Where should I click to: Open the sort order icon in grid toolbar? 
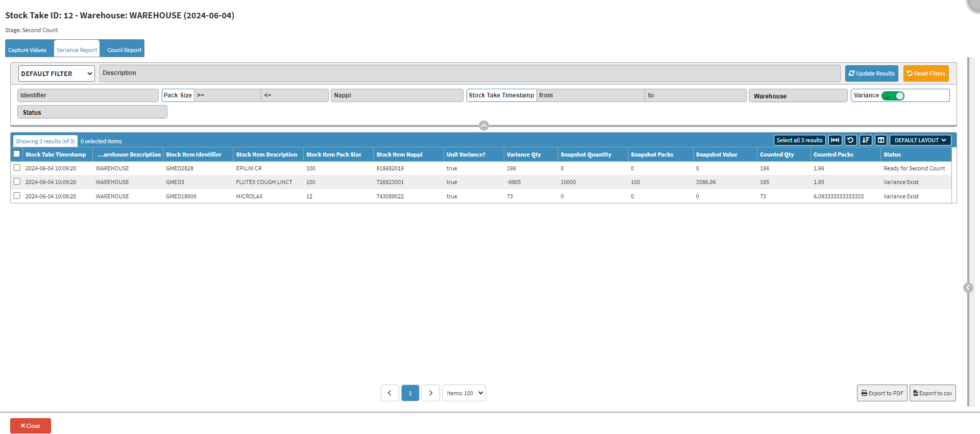[x=866, y=140]
